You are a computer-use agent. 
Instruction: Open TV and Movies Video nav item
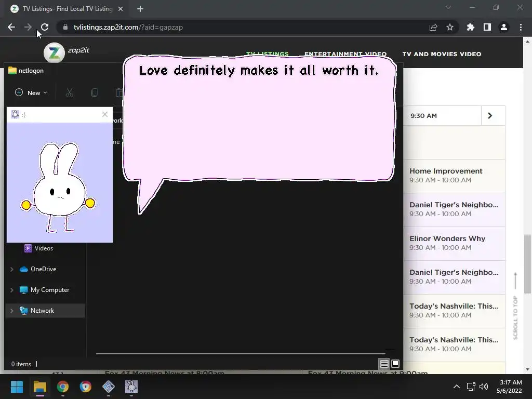(x=442, y=54)
